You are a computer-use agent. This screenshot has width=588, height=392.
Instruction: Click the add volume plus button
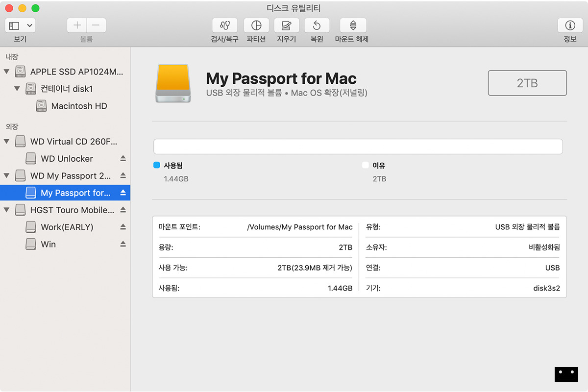77,25
